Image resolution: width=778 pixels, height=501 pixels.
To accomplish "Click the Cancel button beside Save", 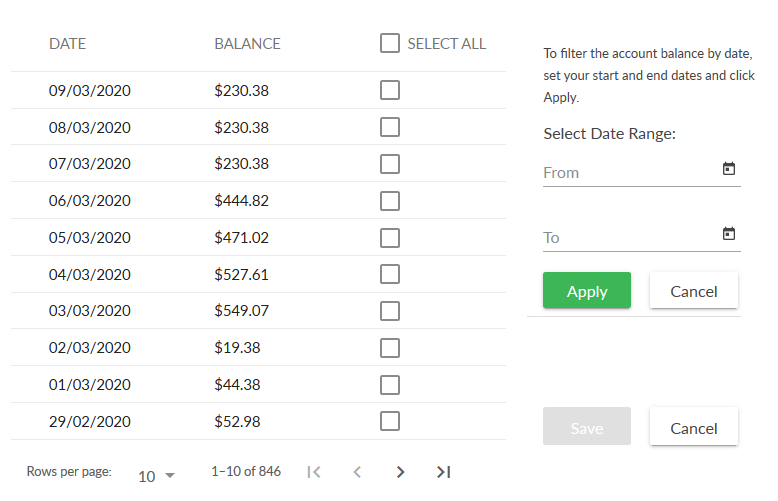I will pos(694,427).
